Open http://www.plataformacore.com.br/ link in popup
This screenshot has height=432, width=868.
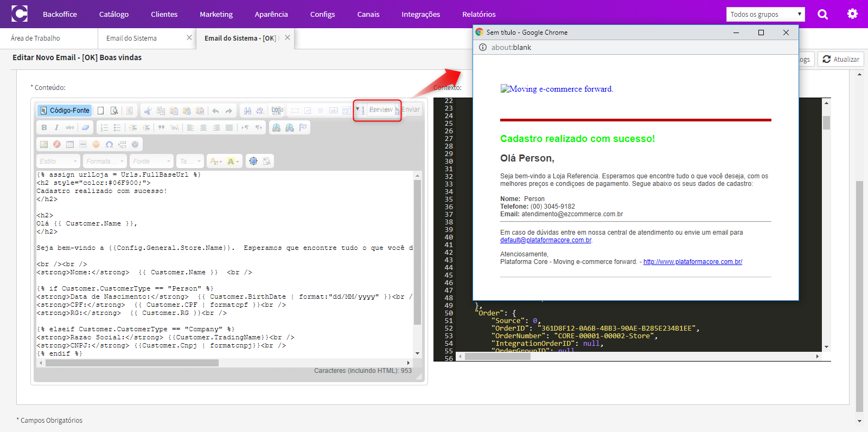(693, 262)
